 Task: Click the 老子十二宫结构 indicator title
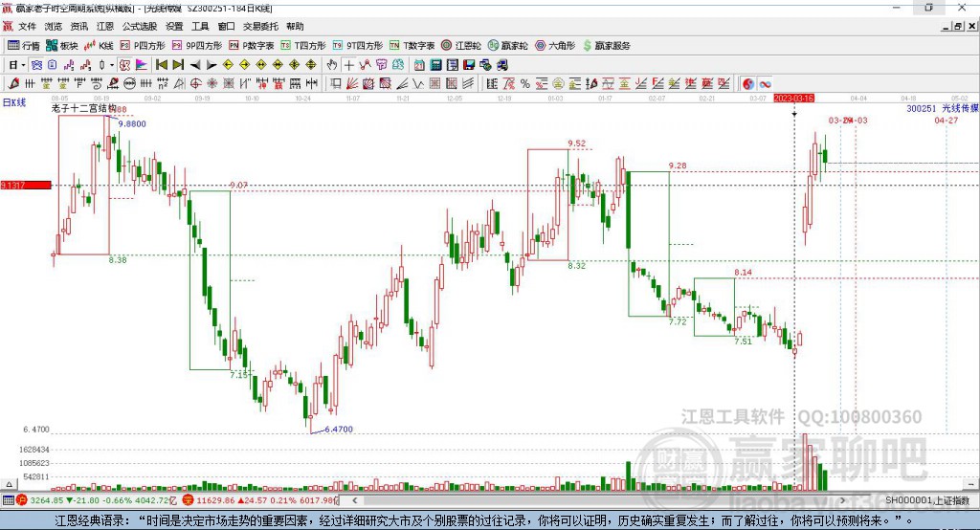coord(84,108)
